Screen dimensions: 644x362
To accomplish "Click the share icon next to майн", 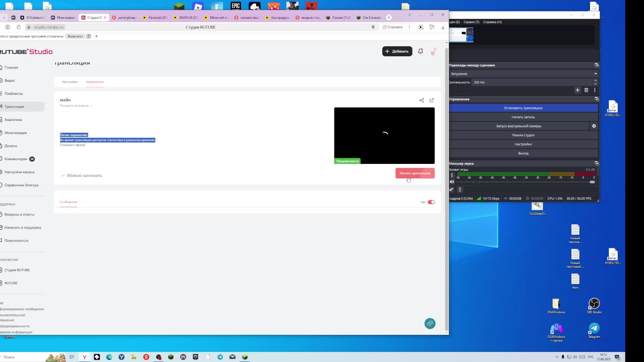I will coord(422,100).
